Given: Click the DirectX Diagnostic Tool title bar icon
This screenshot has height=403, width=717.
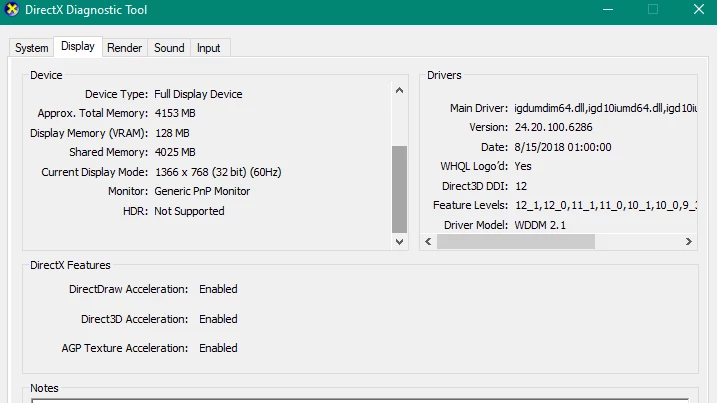Looking at the screenshot, I should (x=12, y=10).
